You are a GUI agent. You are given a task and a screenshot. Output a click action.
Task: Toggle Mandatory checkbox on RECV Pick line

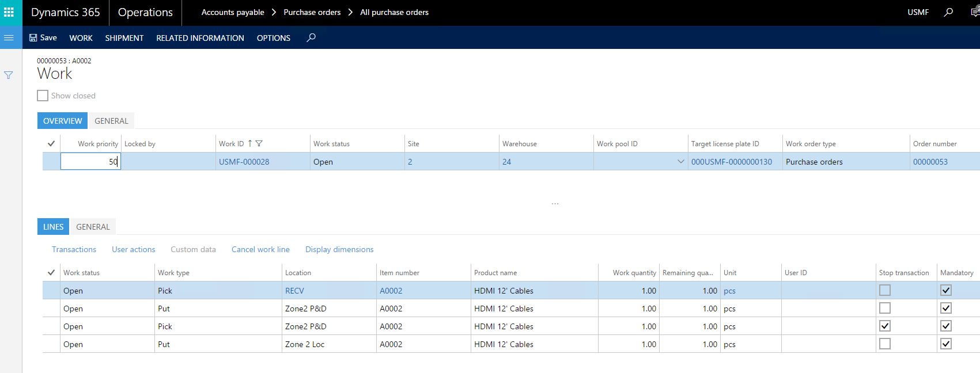pos(946,290)
